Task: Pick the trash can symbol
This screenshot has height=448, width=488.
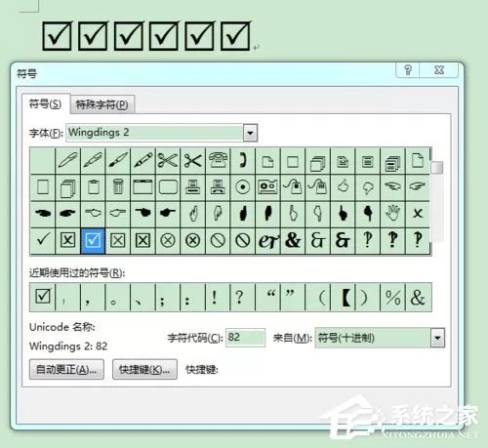Action: click(118, 187)
